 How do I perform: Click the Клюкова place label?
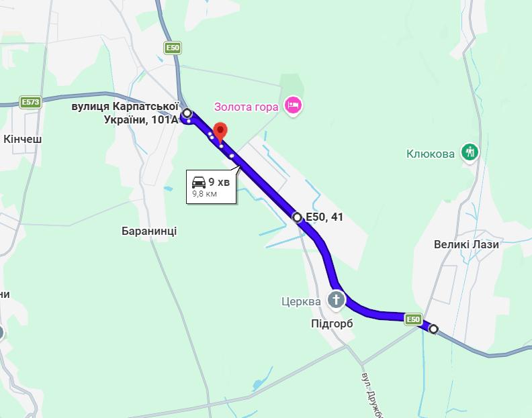point(430,154)
